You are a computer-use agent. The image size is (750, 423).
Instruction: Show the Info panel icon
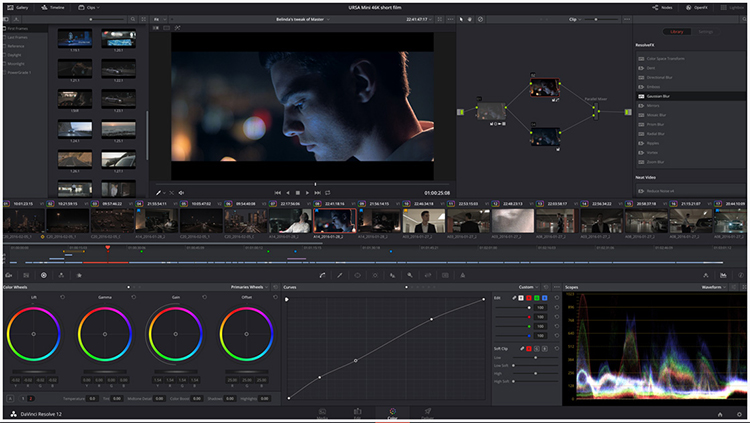coord(741,275)
